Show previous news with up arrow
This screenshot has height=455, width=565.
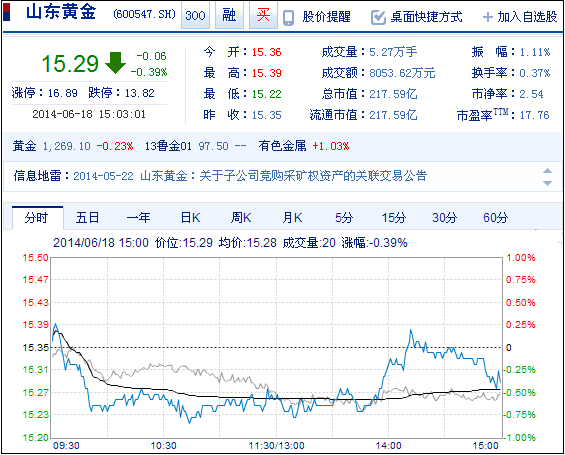pos(547,171)
